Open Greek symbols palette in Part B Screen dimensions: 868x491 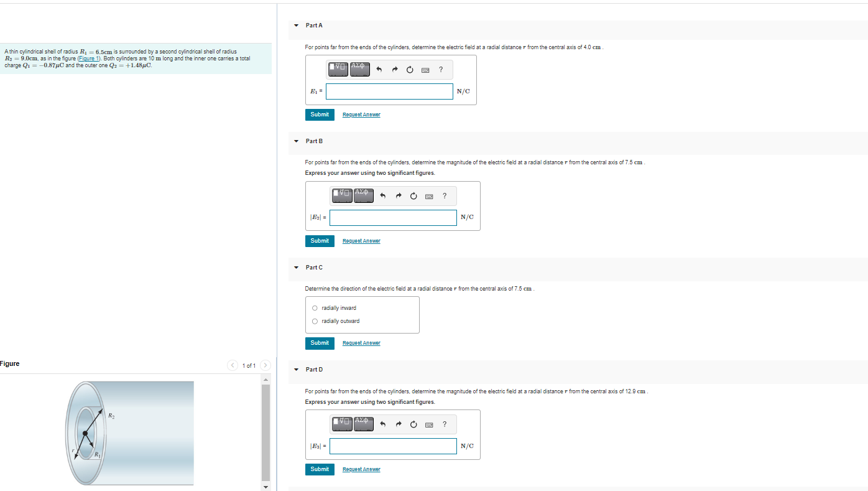click(x=364, y=195)
